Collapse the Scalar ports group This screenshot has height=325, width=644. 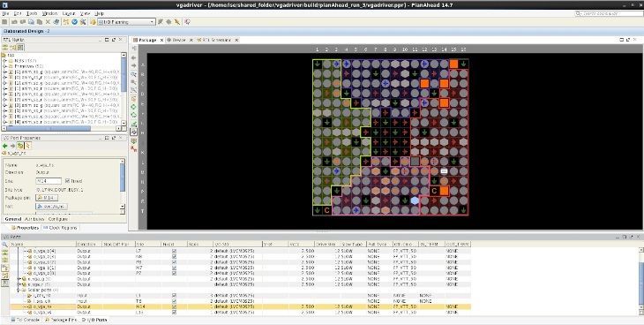[x=19, y=290]
